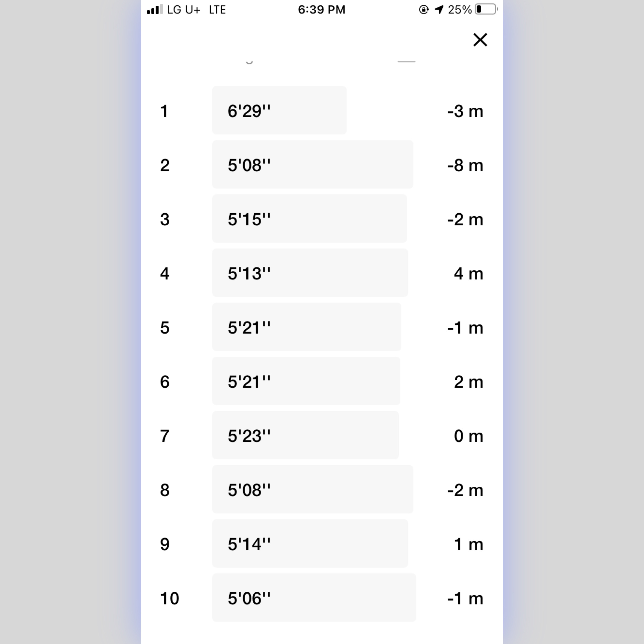The width and height of the screenshot is (644, 644).
Task: Select the pace bar for kilometer 1
Action: click(279, 110)
